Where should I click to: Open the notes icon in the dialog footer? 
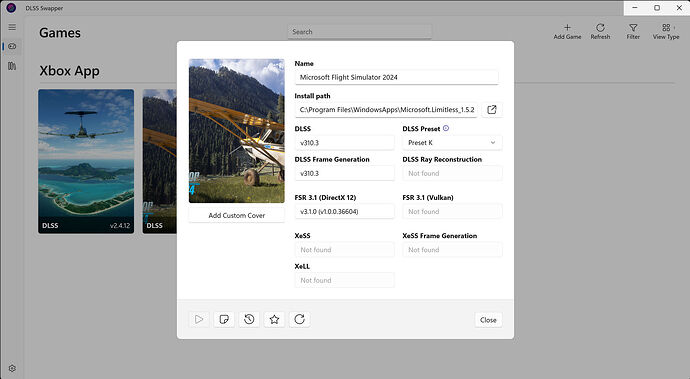(224, 319)
